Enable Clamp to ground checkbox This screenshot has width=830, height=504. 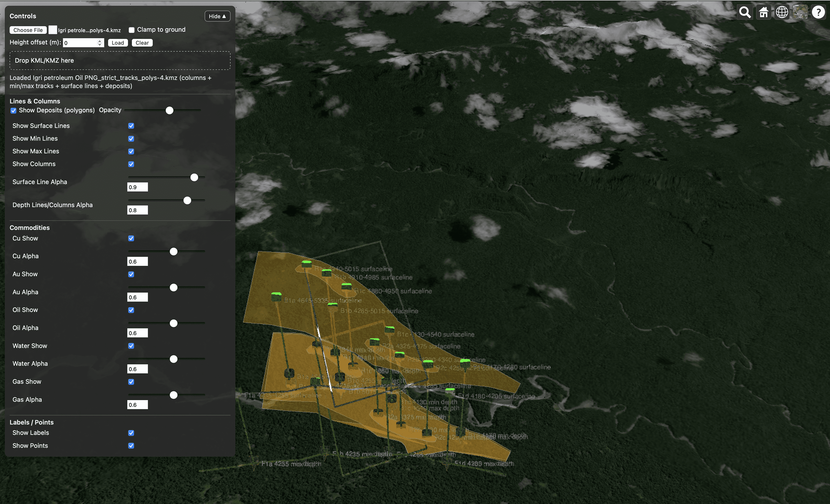[132, 30]
